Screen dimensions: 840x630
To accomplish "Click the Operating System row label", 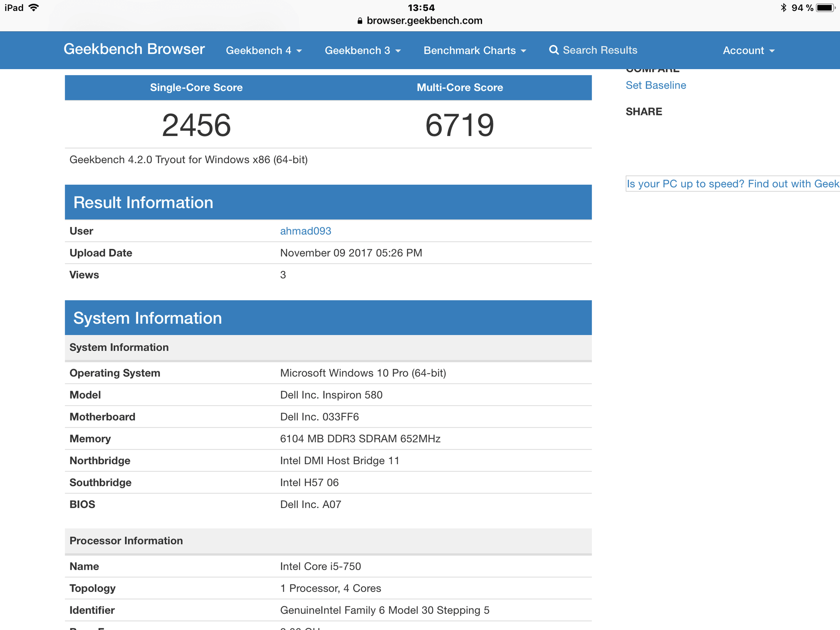I will [115, 373].
